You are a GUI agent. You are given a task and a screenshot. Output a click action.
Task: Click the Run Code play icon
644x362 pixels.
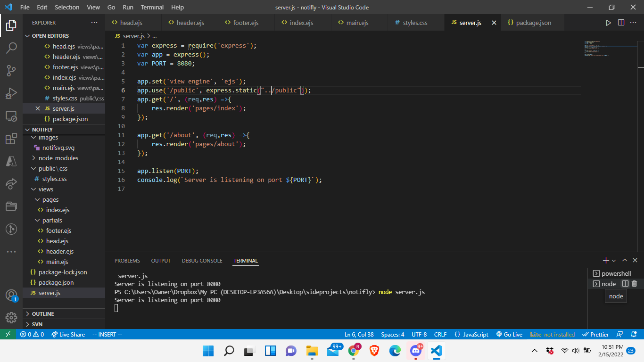608,23
